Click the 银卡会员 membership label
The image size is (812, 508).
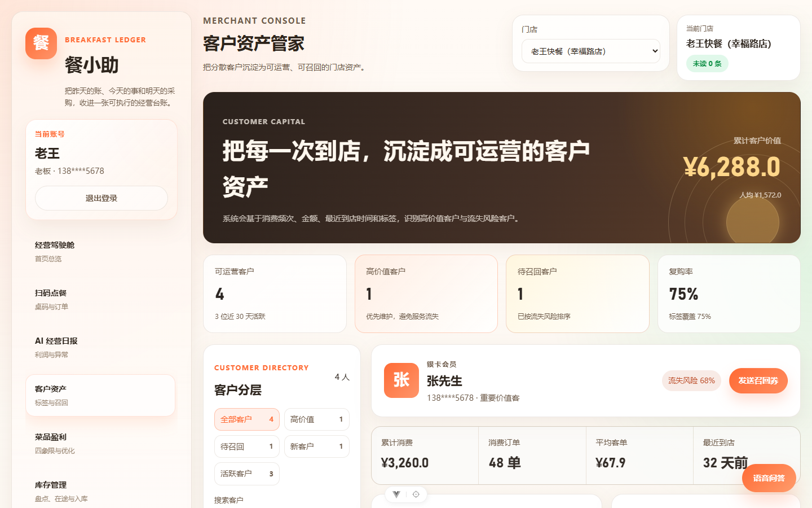pos(442,365)
